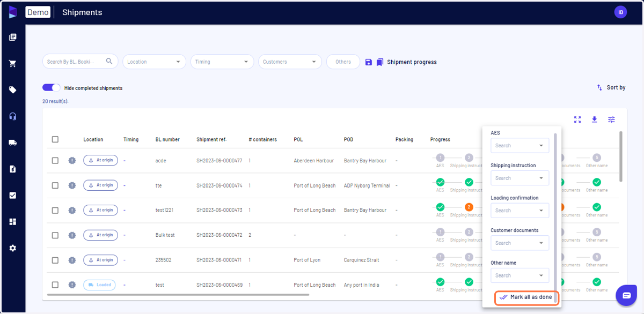This screenshot has width=644, height=314.
Task: Click alert badge icon in test1221 row
Action: click(72, 210)
